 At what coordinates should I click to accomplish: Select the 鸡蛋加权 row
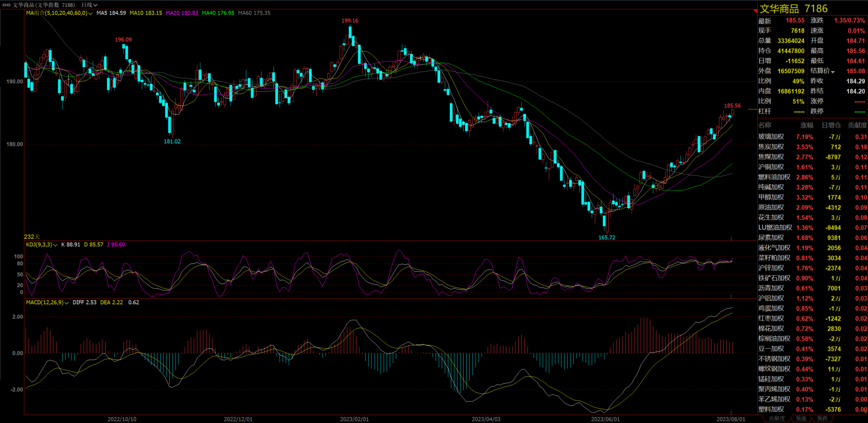point(812,309)
